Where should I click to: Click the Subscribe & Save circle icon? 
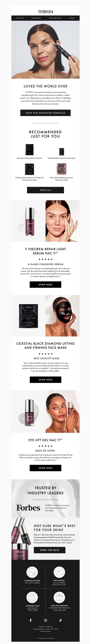(32, 597)
